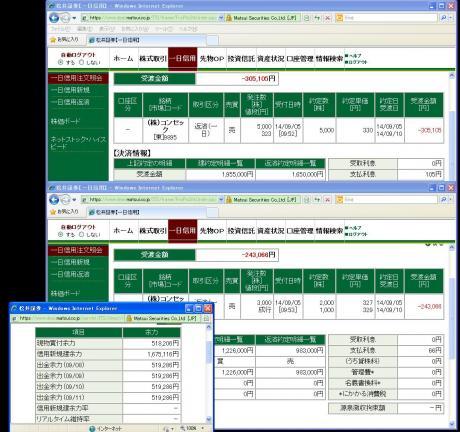
Task: Click the Forward arrow in the top browser window
Action: coord(66,18)
